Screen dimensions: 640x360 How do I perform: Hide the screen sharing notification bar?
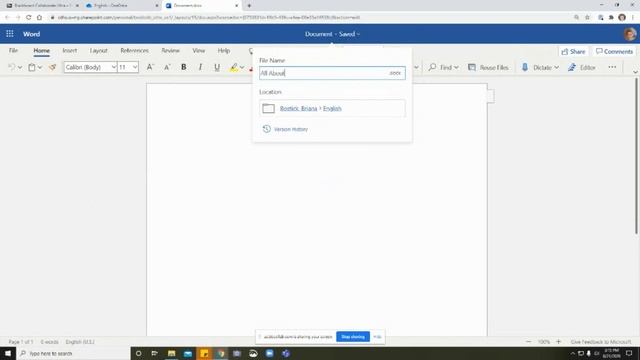377,337
